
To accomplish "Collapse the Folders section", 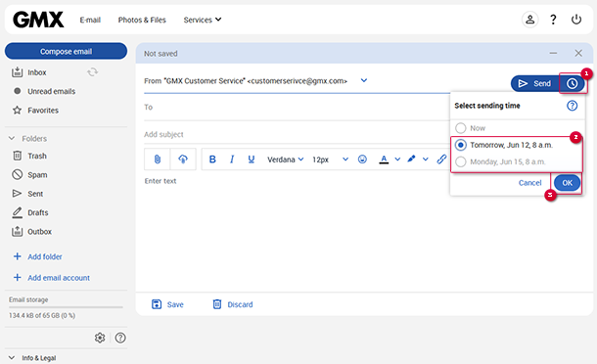I will point(12,138).
